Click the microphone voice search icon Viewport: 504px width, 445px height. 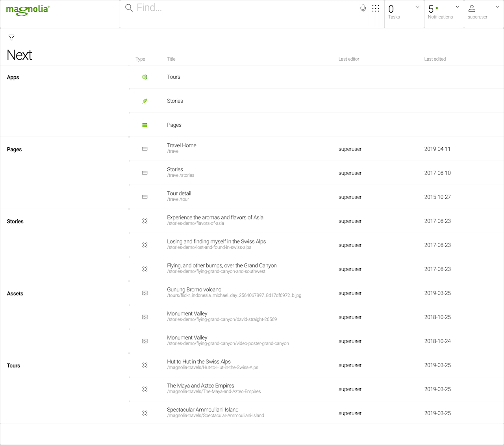(363, 8)
